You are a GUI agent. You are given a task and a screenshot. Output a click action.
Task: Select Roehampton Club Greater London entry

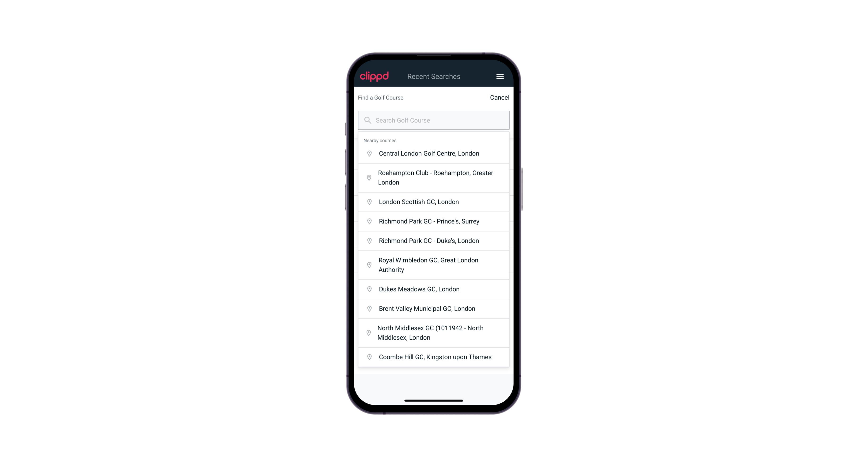(434, 177)
